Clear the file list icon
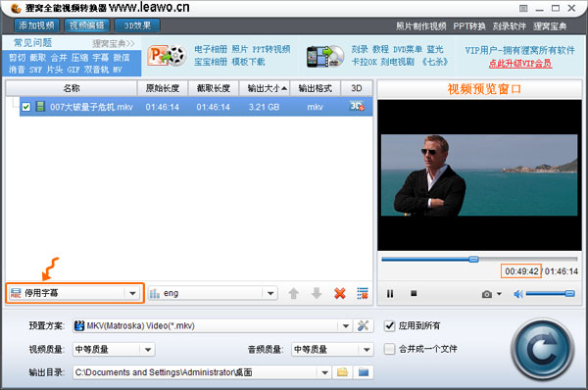 pyautogui.click(x=363, y=293)
